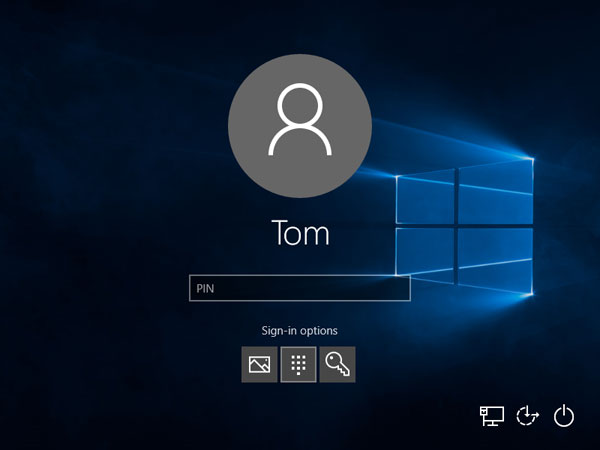Choose the PIN keypad sign-in option
Screen dimensions: 600x450
[298, 365]
